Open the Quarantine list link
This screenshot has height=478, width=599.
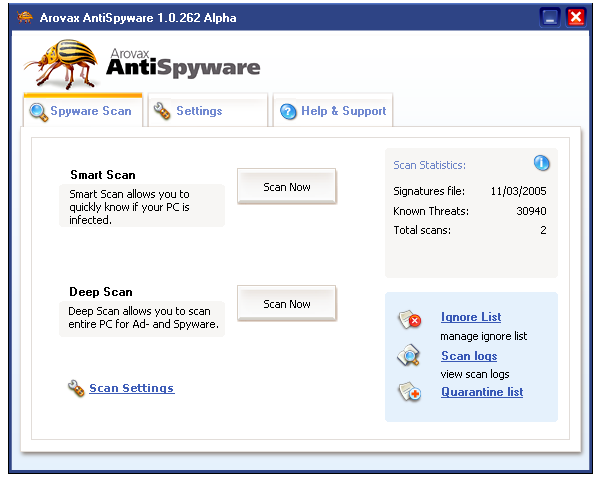tap(482, 392)
